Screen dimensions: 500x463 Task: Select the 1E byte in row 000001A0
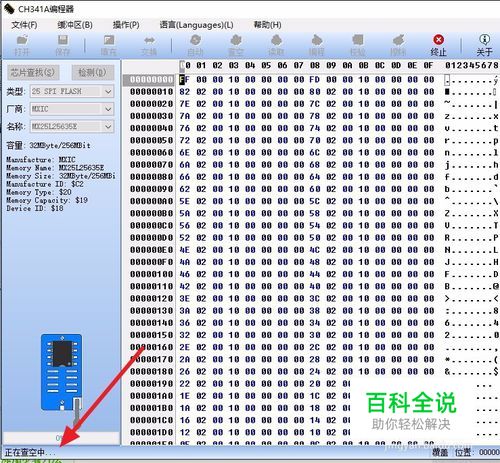(x=184, y=396)
